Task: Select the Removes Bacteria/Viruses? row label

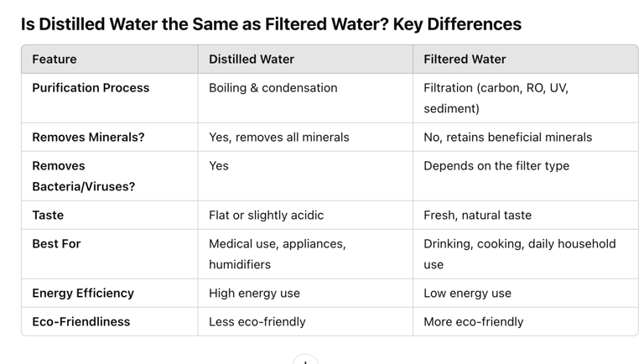Action: tap(83, 176)
